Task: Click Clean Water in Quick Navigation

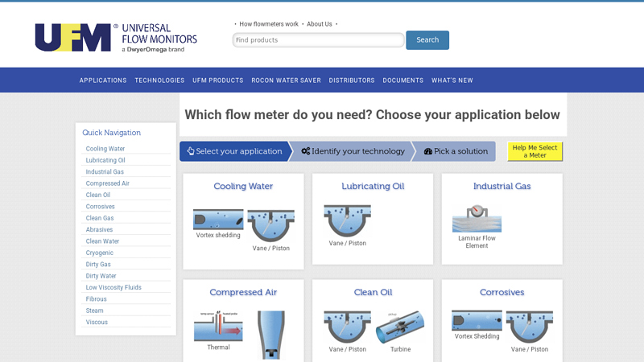Action: click(102, 241)
